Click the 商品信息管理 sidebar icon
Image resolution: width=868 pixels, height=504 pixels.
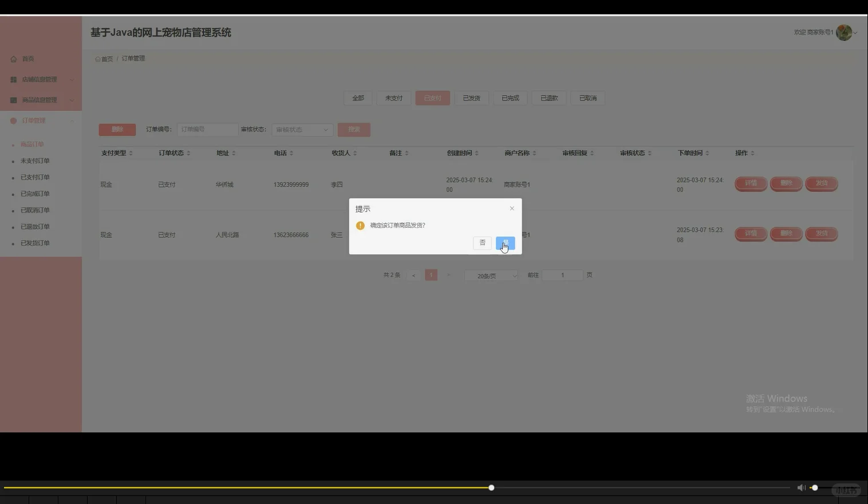(14, 100)
